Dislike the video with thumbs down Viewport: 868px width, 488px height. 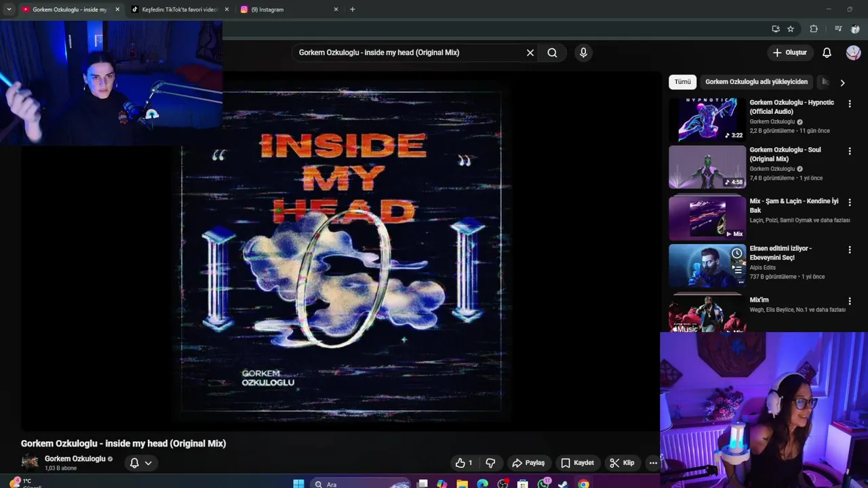coord(490,463)
